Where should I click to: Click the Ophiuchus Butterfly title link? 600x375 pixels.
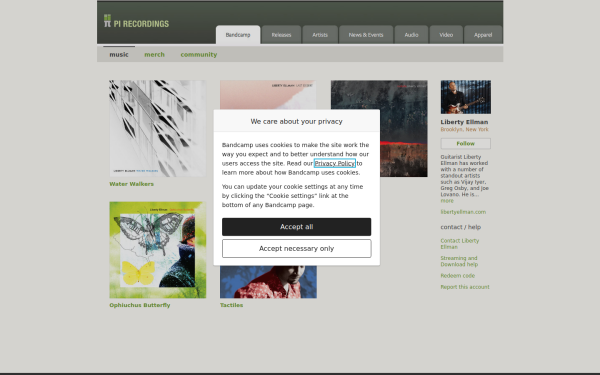140,305
